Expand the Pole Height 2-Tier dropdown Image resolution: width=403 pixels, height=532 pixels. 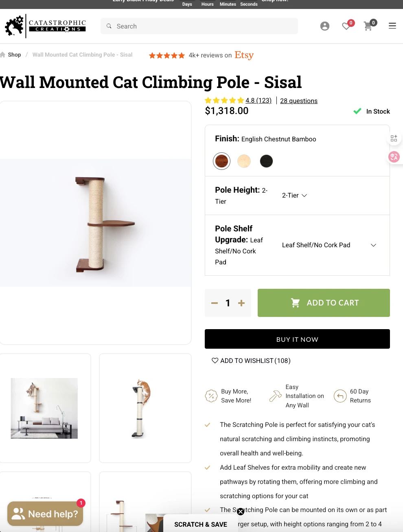point(295,196)
